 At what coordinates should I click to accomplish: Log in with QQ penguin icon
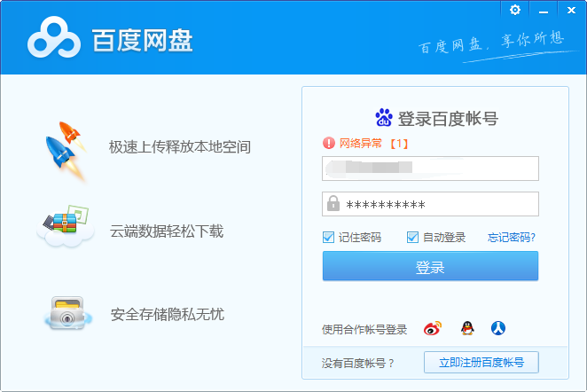(467, 328)
